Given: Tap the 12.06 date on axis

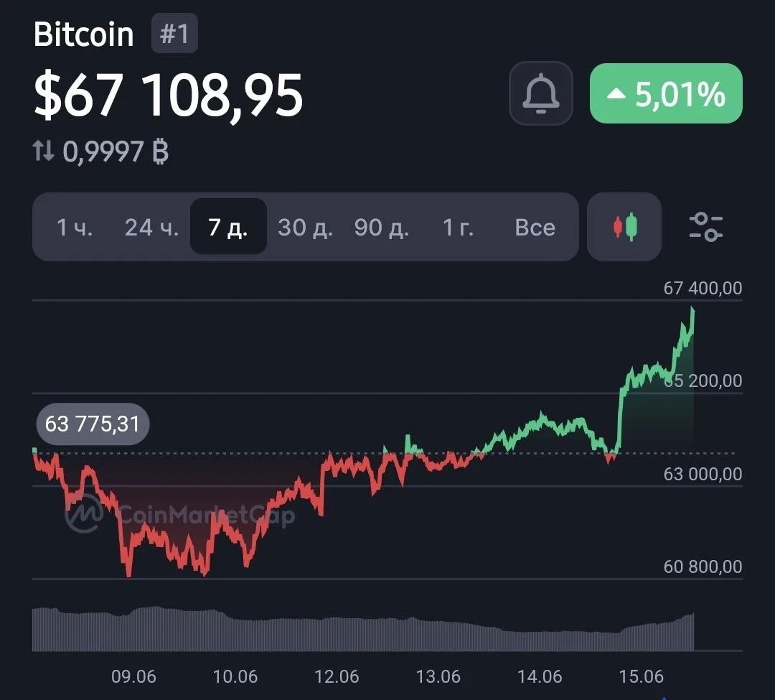Looking at the screenshot, I should click(337, 676).
